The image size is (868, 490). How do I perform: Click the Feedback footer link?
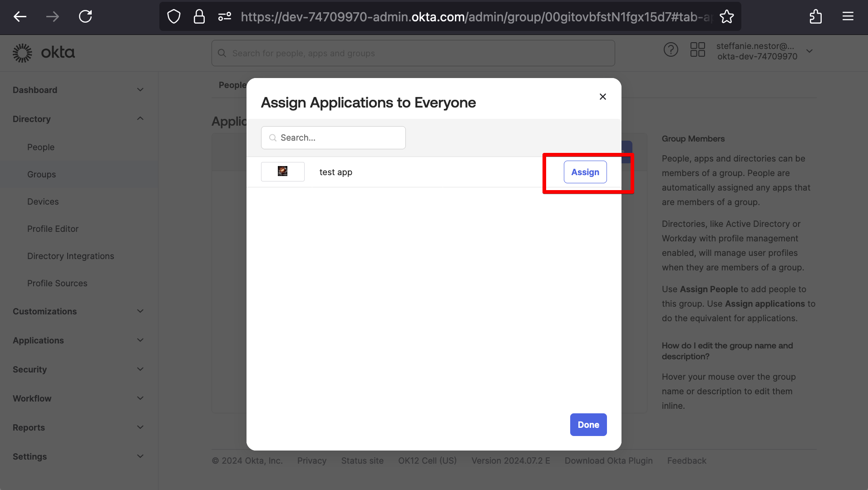tap(686, 461)
